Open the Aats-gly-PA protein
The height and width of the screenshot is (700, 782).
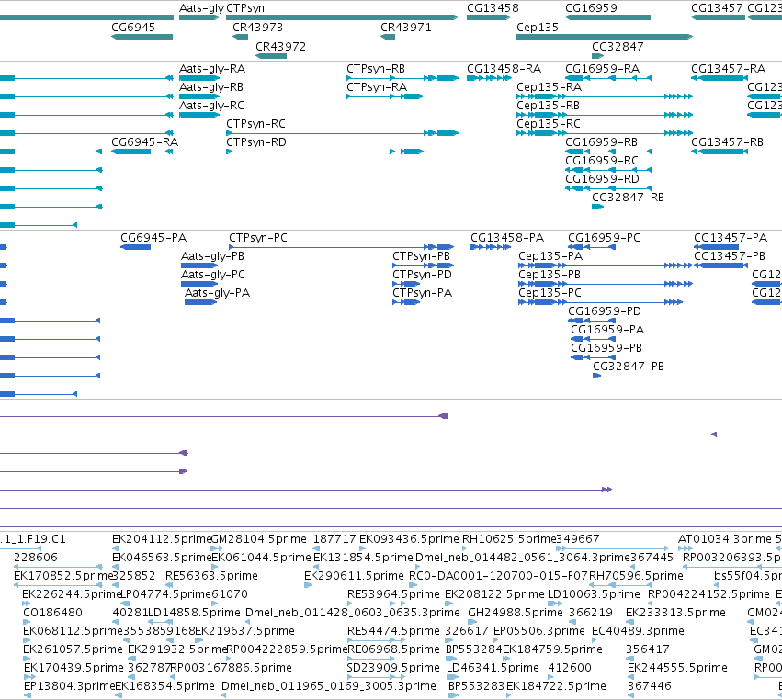[200, 302]
